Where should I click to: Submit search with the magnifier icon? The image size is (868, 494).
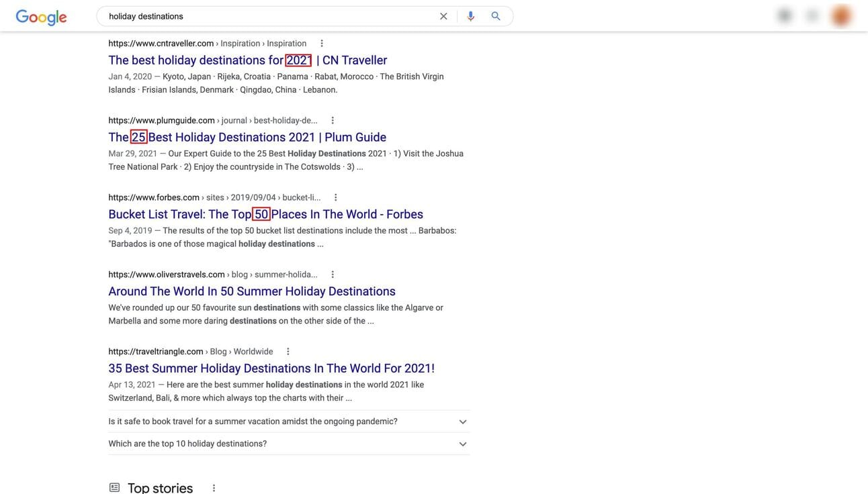(496, 16)
